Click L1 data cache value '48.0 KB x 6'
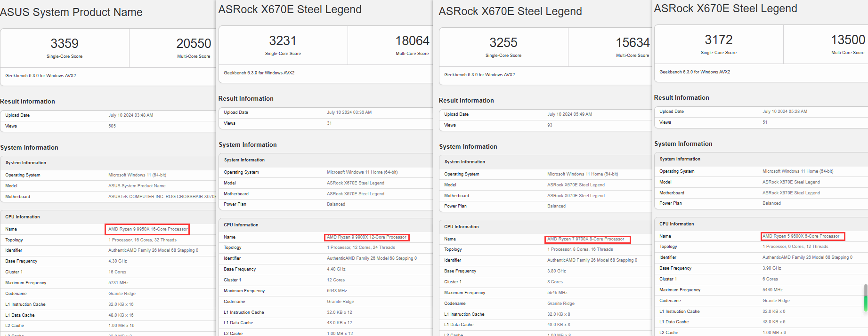This screenshot has width=868, height=336. (x=774, y=322)
